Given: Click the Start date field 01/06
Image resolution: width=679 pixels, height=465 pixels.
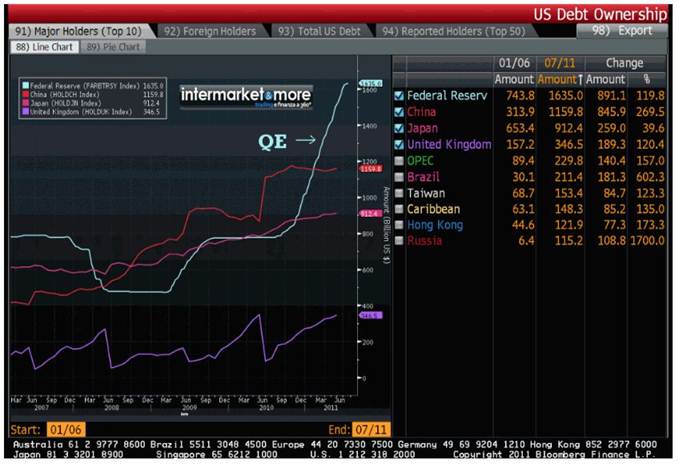Looking at the screenshot, I should (66, 429).
